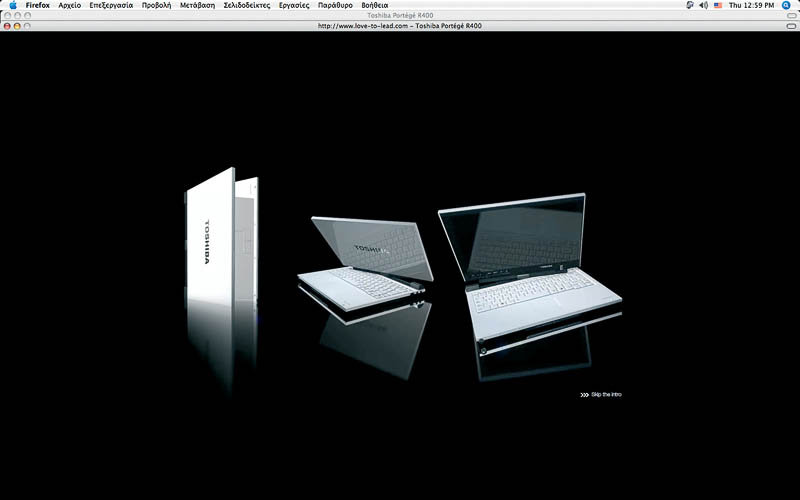Image resolution: width=800 pixels, height=500 pixels.
Task: Click the status icon left of volume
Action: click(690, 5)
